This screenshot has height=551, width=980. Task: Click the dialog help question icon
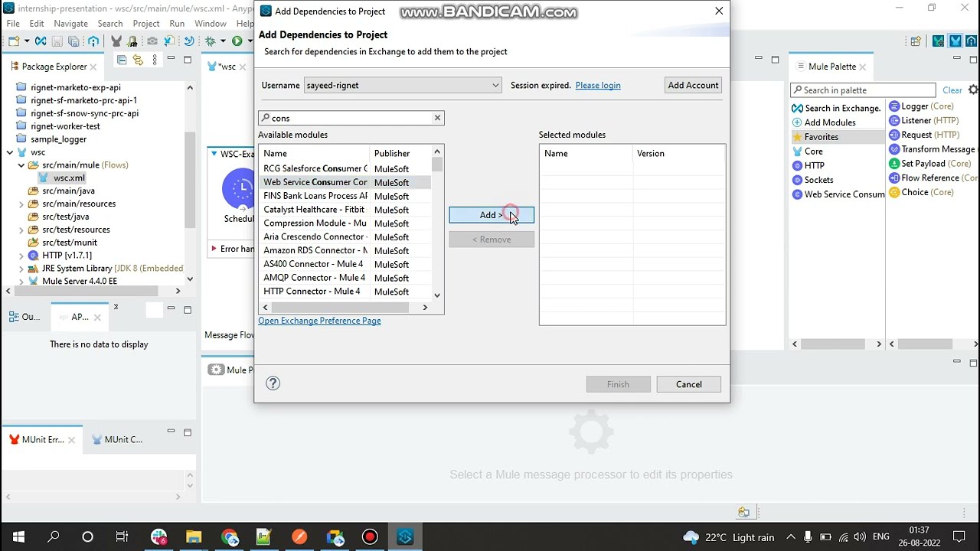click(273, 383)
